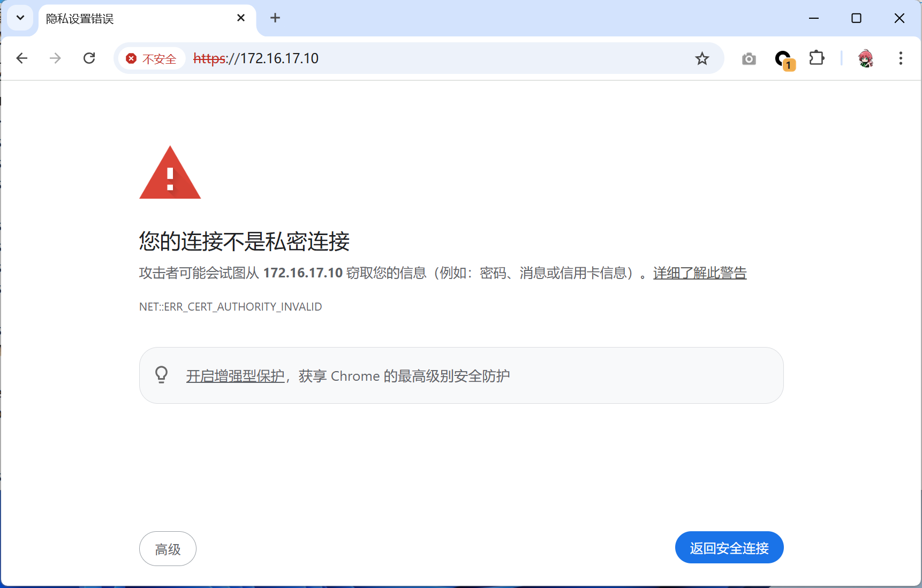922x588 pixels.
Task: Click the 不安全 site security chip
Action: pos(152,59)
